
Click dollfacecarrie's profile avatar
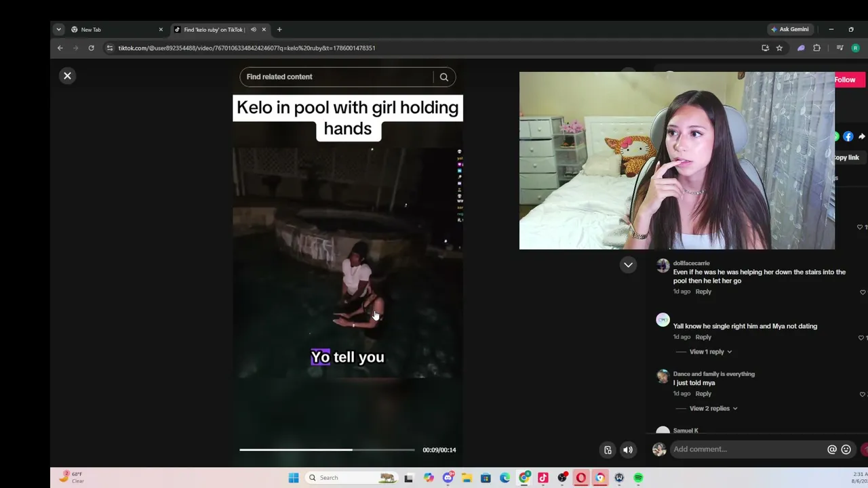click(x=663, y=266)
